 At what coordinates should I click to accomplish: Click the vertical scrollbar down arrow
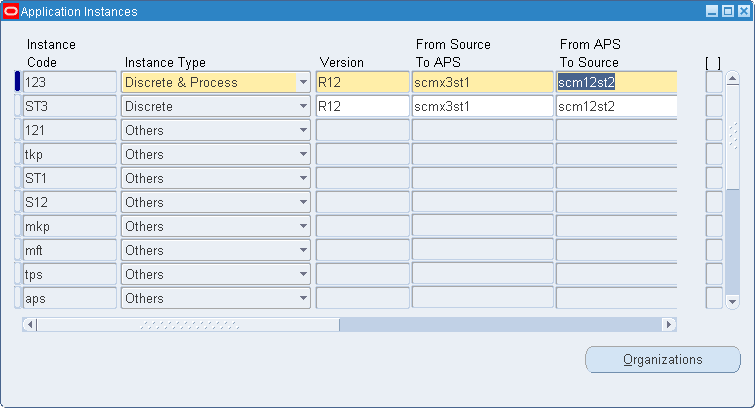pos(732,302)
